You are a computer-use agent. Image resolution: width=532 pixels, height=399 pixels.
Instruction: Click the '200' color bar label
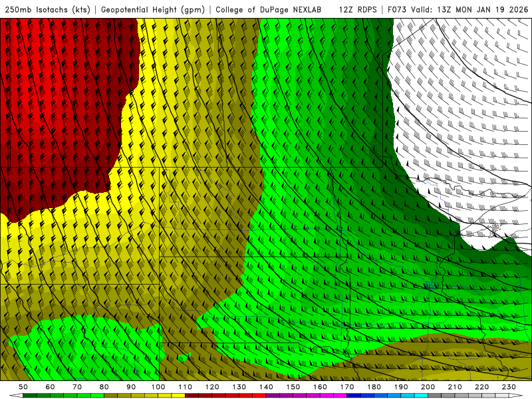point(428,387)
